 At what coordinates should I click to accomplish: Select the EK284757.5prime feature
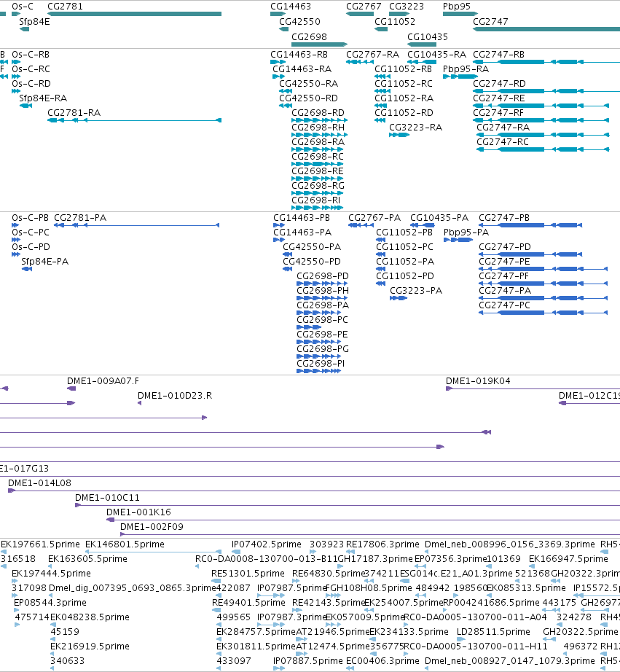tap(219, 639)
